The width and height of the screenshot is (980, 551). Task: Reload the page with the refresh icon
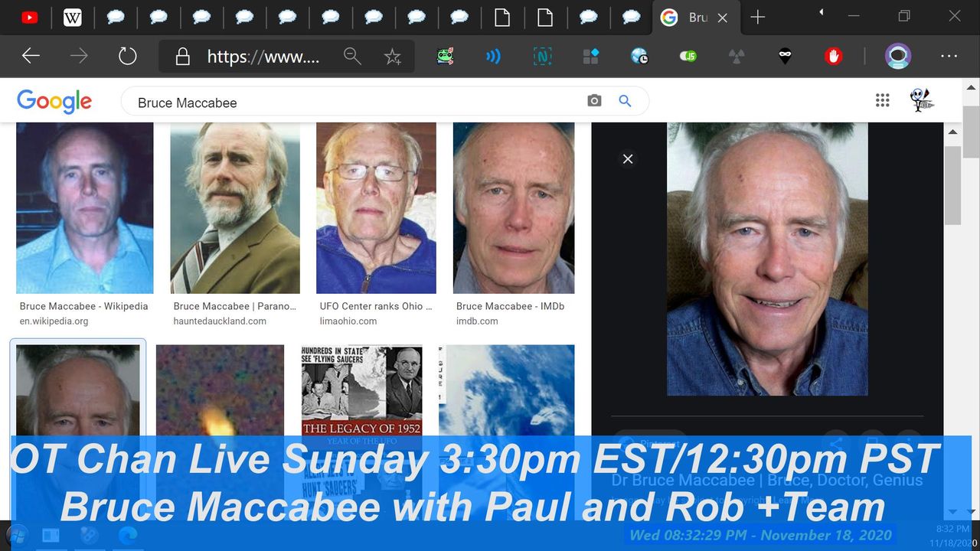click(x=127, y=56)
